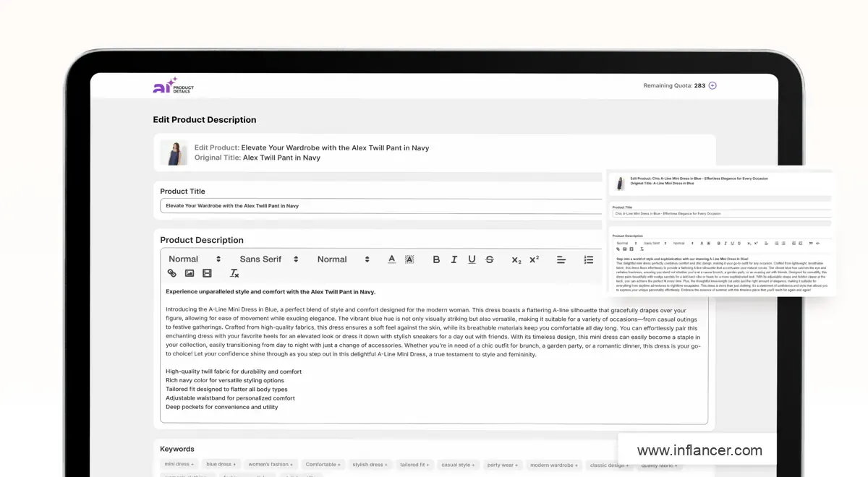Add the 'mini dress +' keyword chip
The image size is (868, 477).
coord(178,465)
